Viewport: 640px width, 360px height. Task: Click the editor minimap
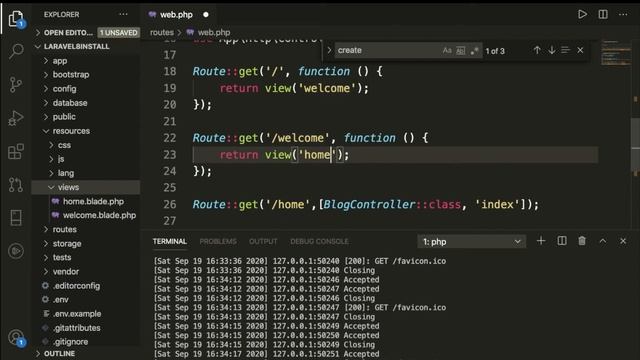pos(616,52)
